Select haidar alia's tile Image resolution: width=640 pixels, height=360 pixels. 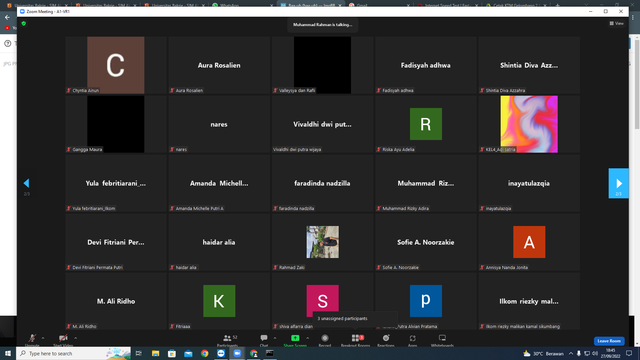[219, 242]
